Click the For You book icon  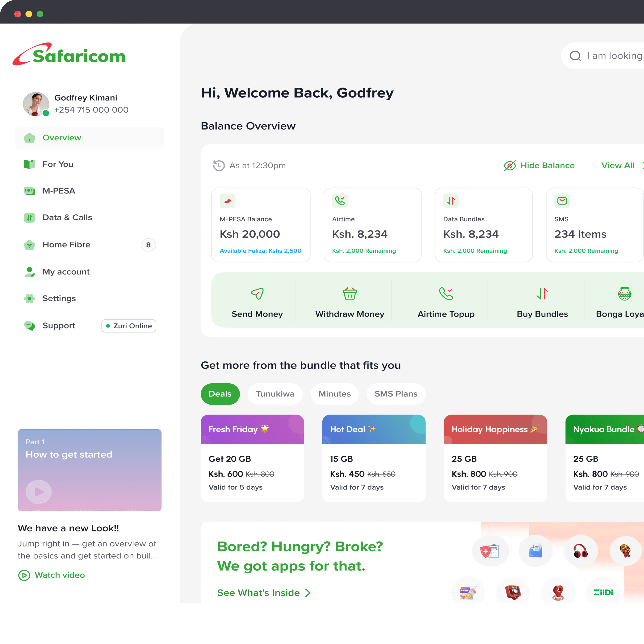tap(29, 164)
